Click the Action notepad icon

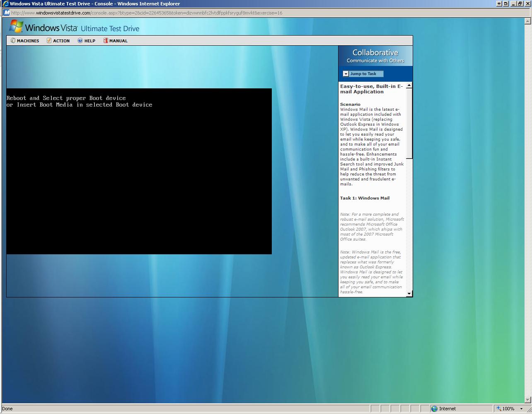pyautogui.click(x=49, y=41)
